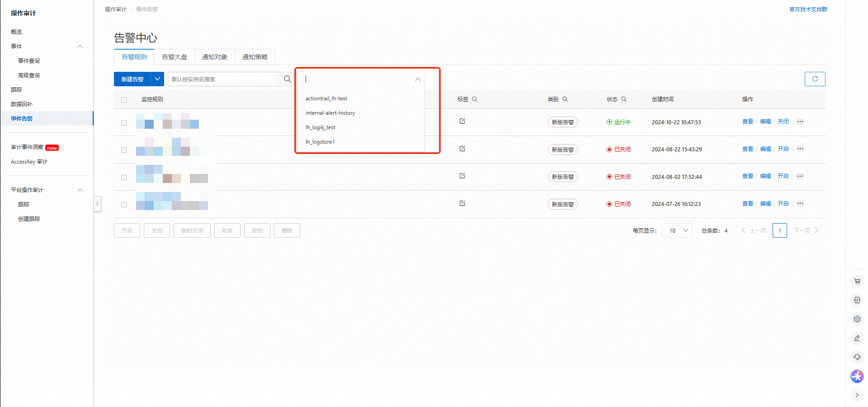This screenshot has height=407, width=868.
Task: Edit the rule created 2024-08-22 15:43:29
Action: pyautogui.click(x=765, y=149)
